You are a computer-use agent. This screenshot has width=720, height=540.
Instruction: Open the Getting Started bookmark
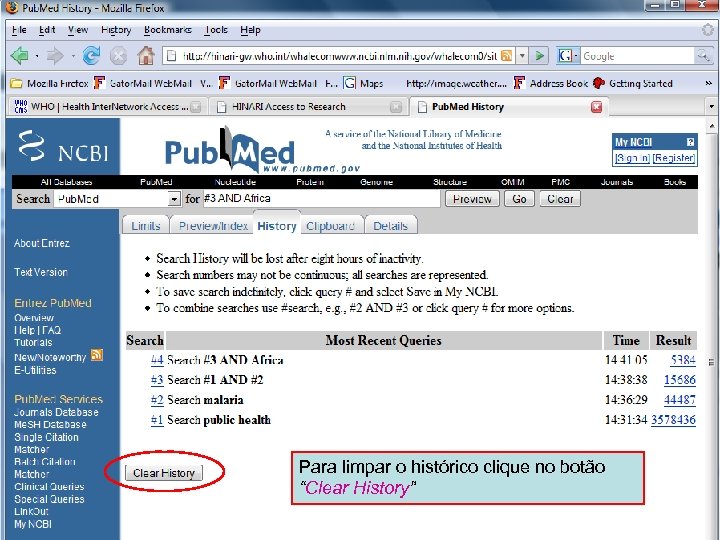coord(633,84)
